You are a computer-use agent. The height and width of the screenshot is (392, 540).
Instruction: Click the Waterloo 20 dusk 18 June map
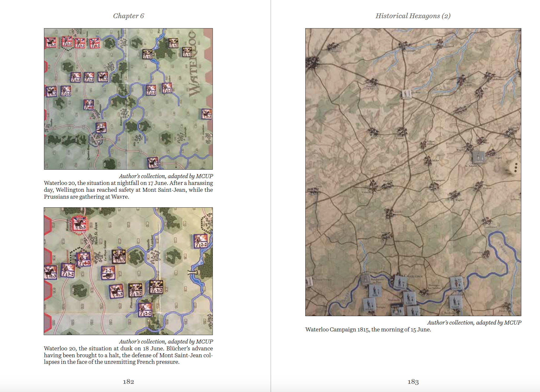click(128, 271)
